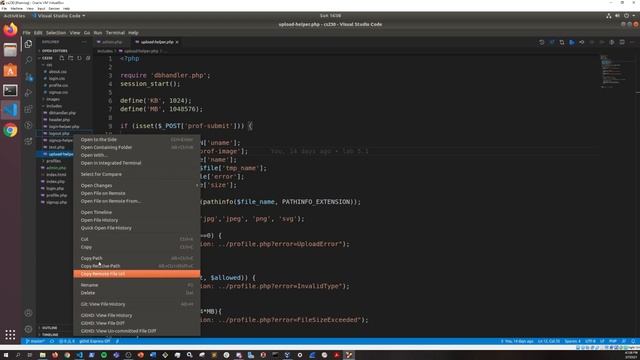This screenshot has width=640, height=360.
Task: Click the New File icon in explorer header
Action: point(62,58)
